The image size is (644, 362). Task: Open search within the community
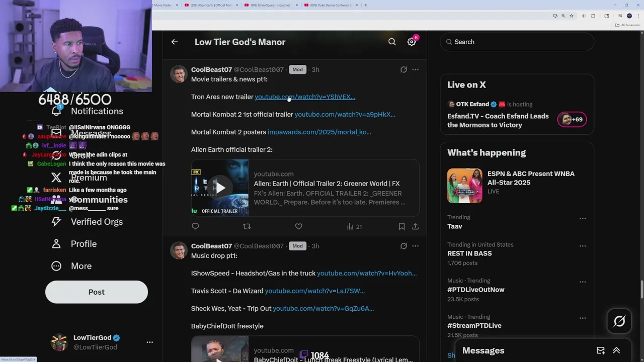tap(392, 42)
